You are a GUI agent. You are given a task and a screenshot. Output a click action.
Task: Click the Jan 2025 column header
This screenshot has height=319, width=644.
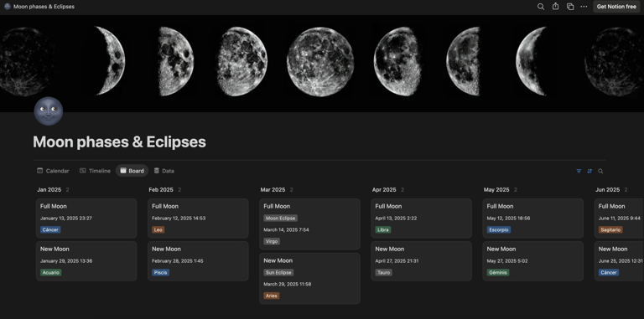[x=49, y=190]
